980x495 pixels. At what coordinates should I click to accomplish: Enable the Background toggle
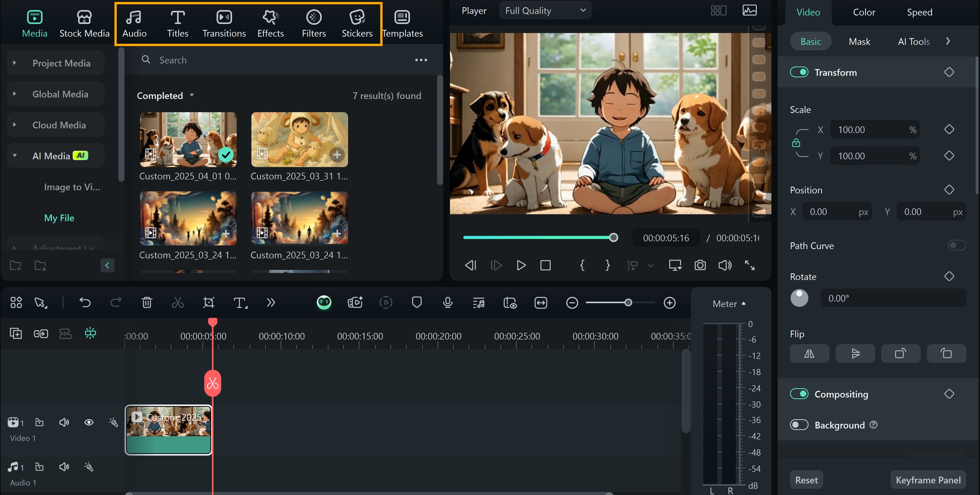click(x=799, y=425)
